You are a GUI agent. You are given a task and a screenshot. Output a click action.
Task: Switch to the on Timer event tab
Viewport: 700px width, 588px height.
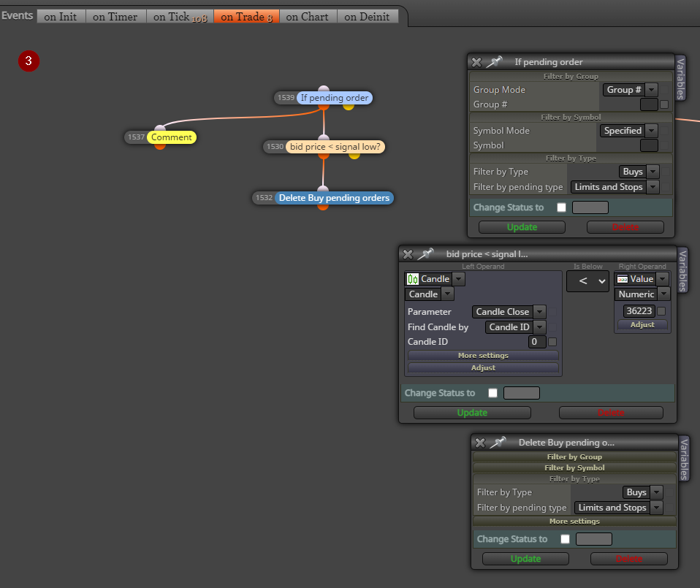tap(115, 17)
